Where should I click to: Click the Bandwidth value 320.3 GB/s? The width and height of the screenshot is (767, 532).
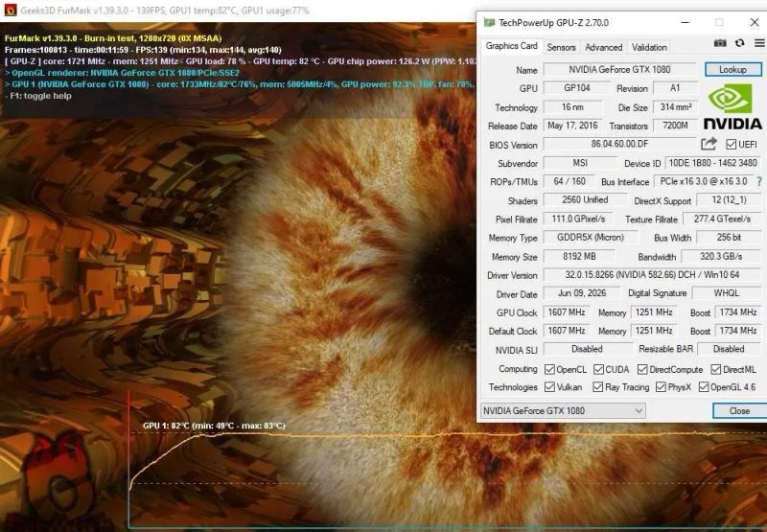(x=721, y=256)
